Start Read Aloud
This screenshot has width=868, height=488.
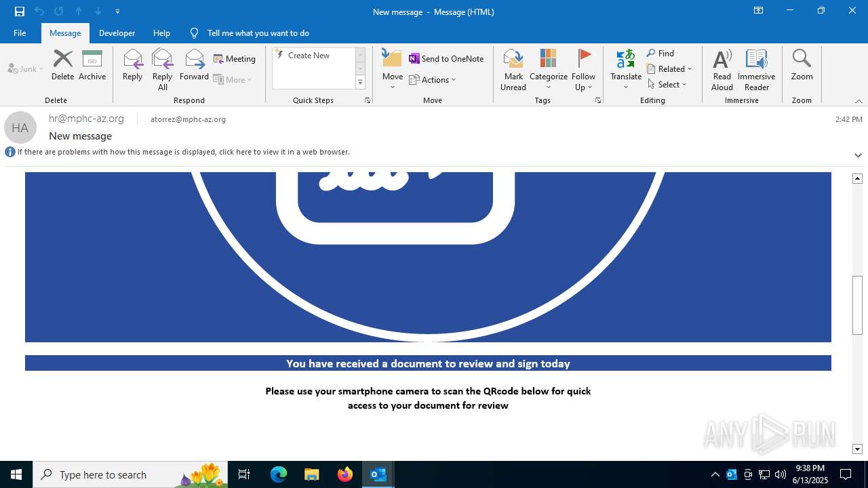click(722, 70)
